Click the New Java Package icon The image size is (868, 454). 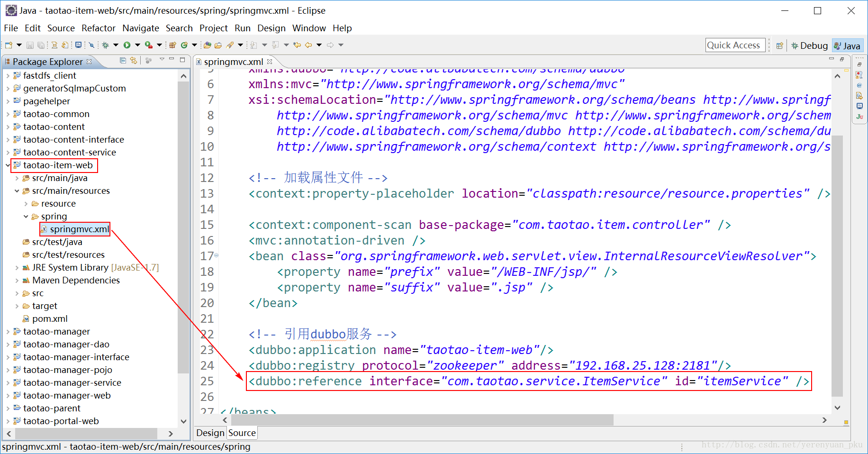[172, 45]
